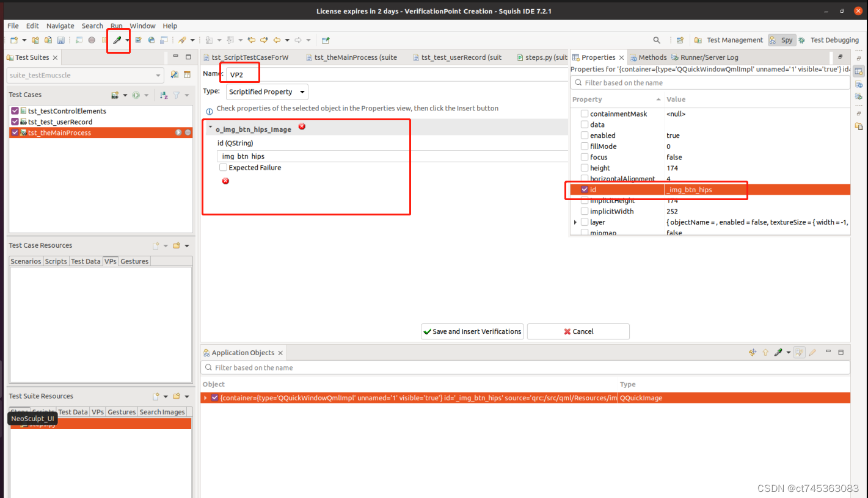Expand the QQuickImage object tree row
Image resolution: width=868 pixels, height=498 pixels.
coord(206,398)
